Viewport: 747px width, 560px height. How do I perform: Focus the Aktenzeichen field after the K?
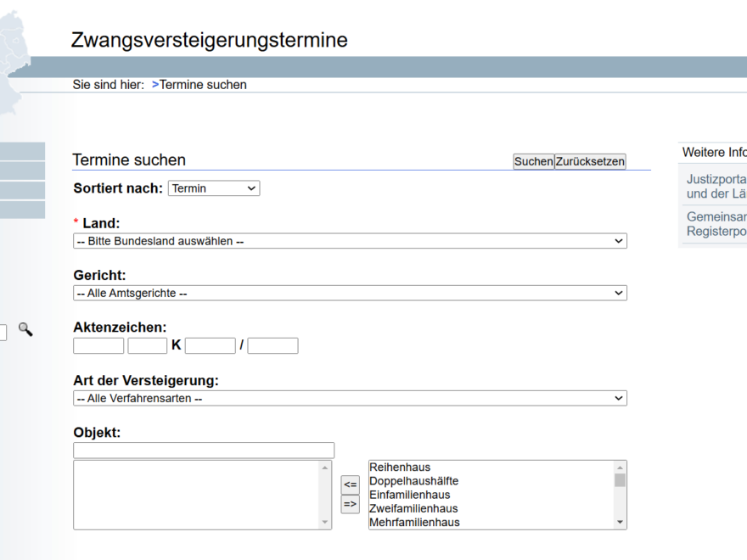pos(210,345)
